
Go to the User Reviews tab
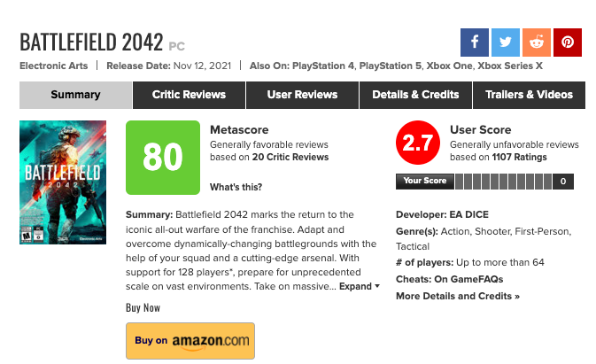click(302, 95)
